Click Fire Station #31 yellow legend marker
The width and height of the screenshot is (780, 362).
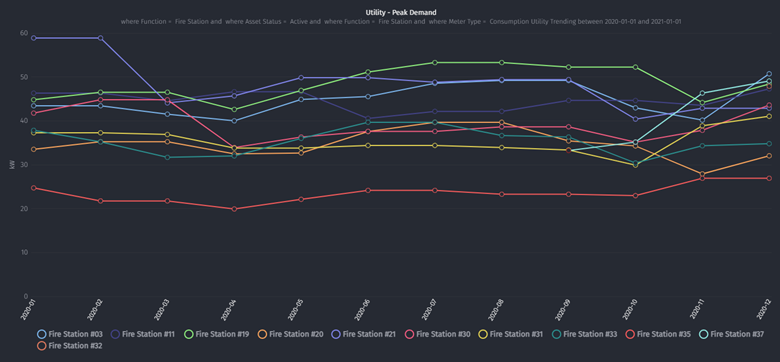click(484, 334)
